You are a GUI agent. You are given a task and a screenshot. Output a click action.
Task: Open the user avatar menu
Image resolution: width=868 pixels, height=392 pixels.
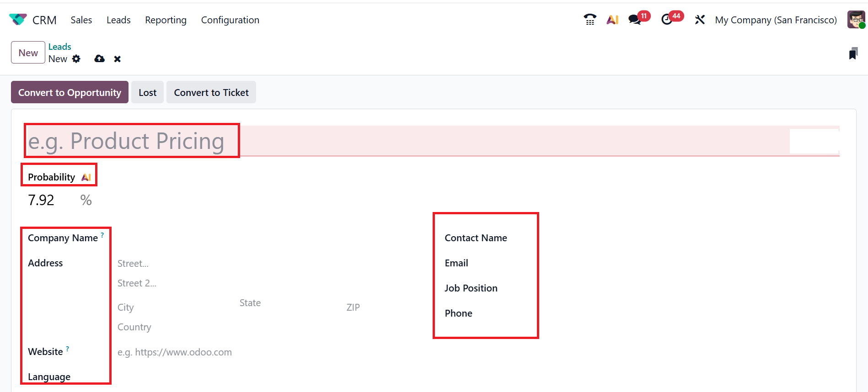pyautogui.click(x=856, y=20)
